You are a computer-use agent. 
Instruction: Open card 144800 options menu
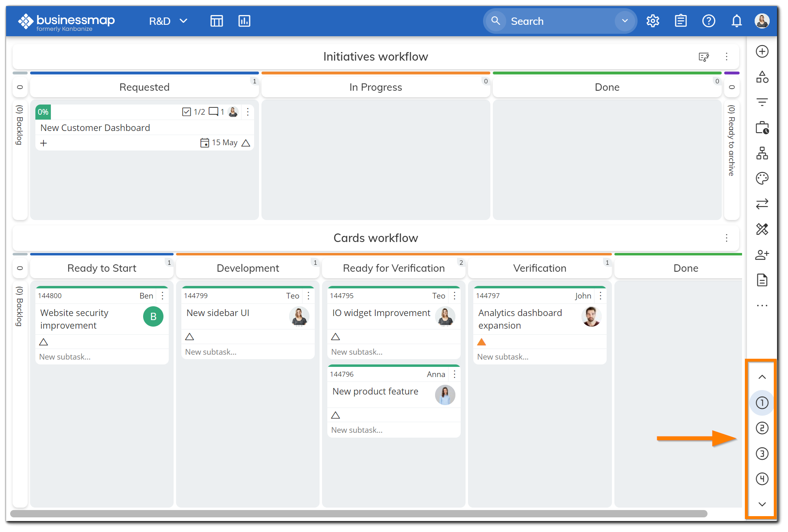(x=163, y=296)
